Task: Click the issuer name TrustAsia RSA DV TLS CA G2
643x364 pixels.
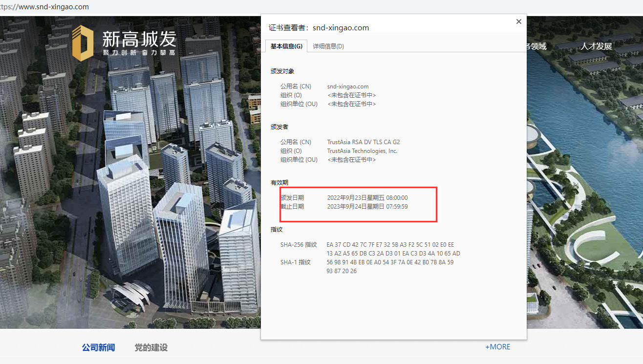Action: [364, 142]
